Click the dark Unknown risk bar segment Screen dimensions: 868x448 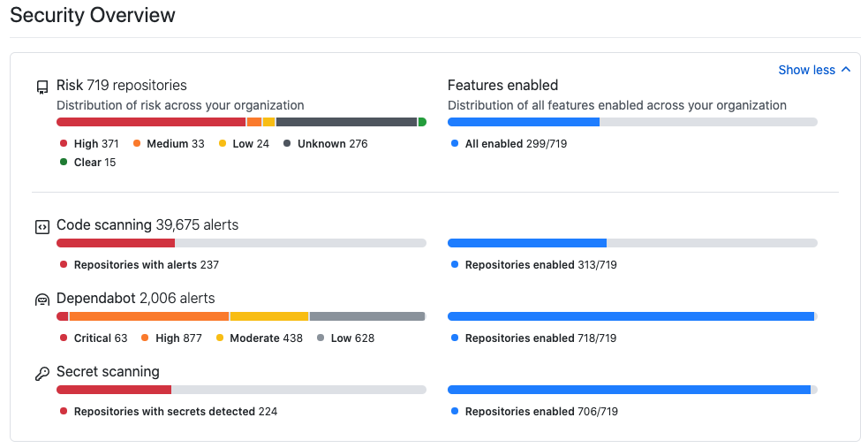[x=346, y=122]
